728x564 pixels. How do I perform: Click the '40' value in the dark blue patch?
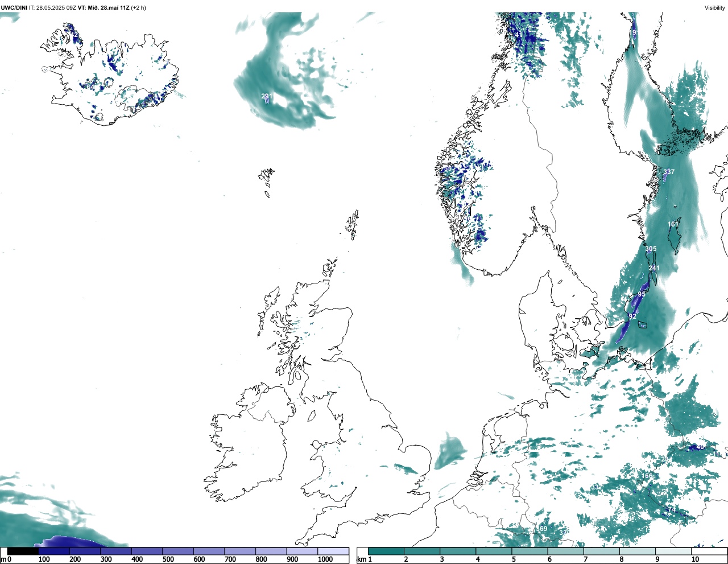700,447
